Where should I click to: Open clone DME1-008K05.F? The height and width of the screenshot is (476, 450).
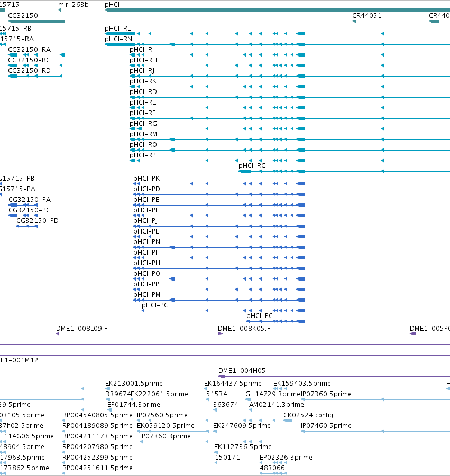(x=244, y=329)
